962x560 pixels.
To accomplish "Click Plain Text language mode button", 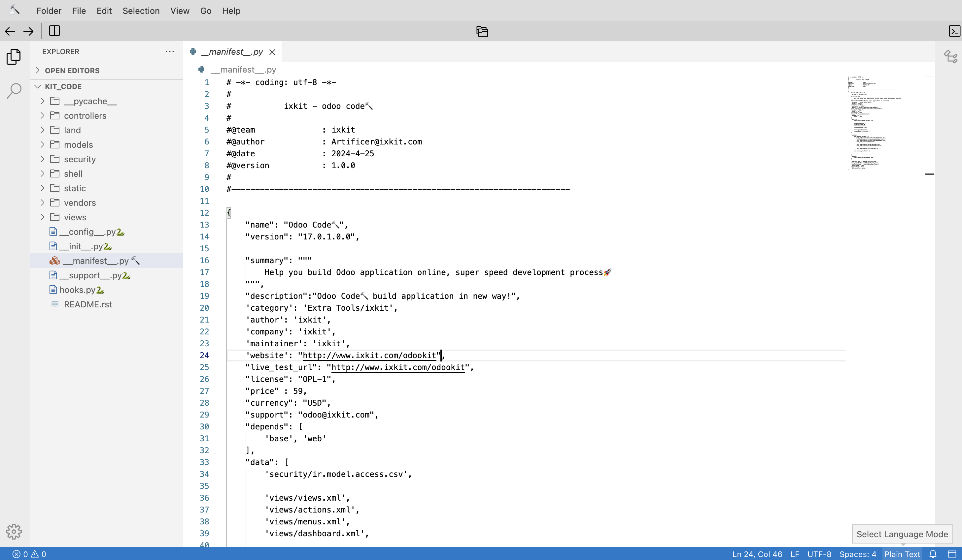I will pos(902,554).
